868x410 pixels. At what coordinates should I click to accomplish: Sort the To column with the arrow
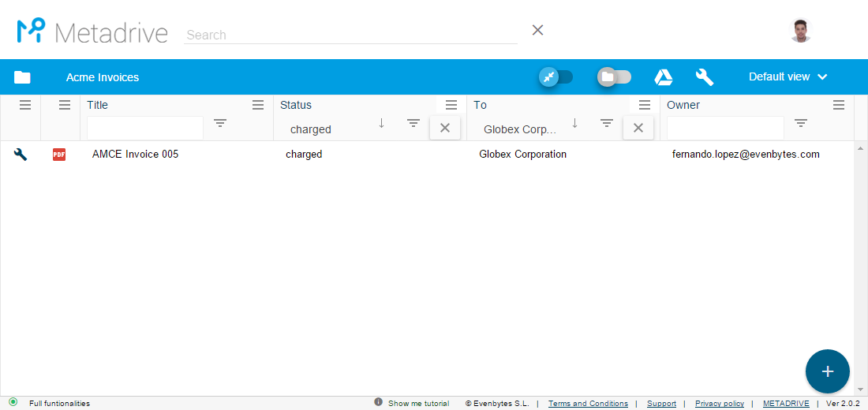574,123
